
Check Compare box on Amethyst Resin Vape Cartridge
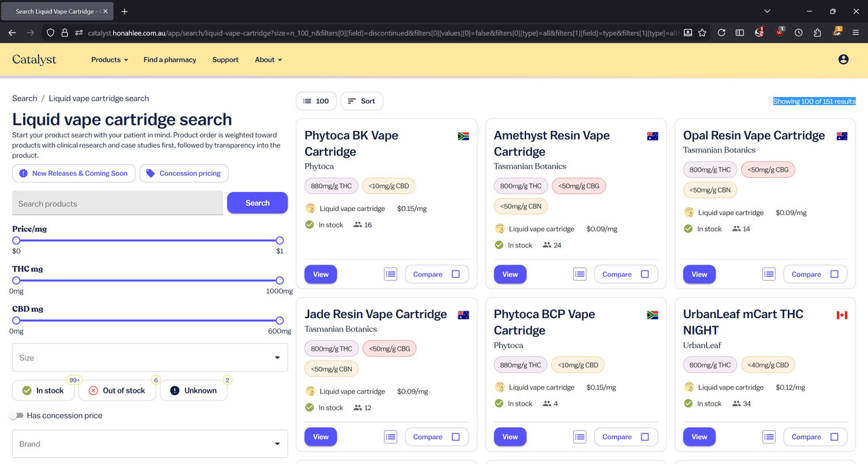(x=645, y=274)
